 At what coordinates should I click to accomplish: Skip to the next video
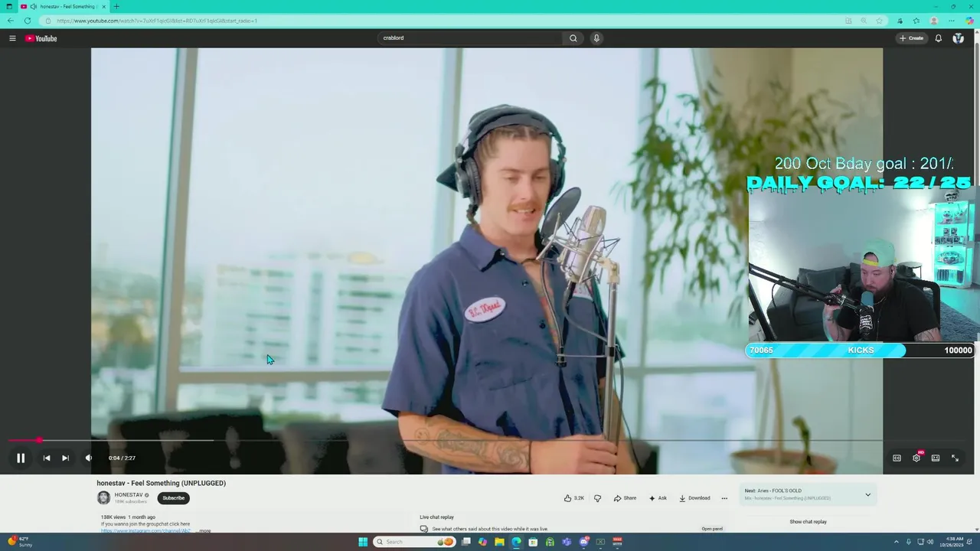(x=65, y=458)
